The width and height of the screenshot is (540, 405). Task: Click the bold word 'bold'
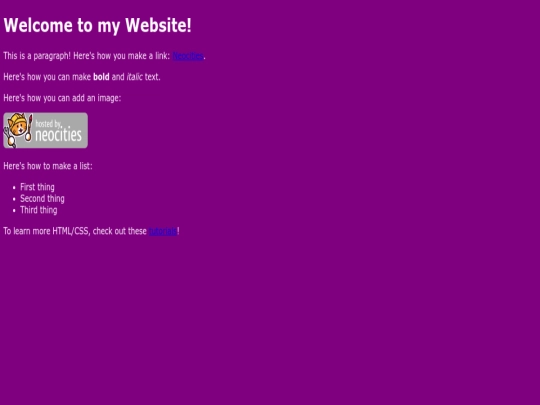click(x=101, y=77)
